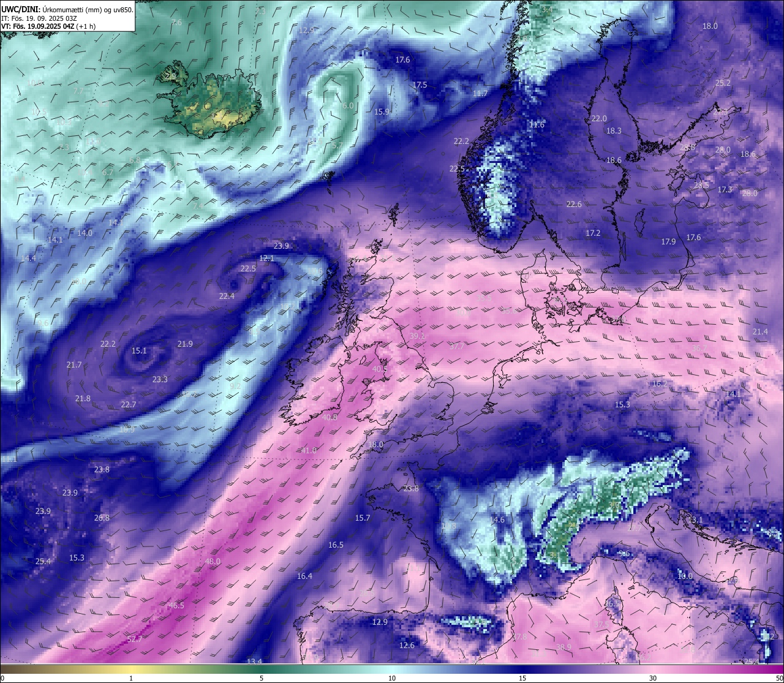The height and width of the screenshot is (683, 784).
Task: Click the value 21.9 on the map
Action: click(185, 344)
